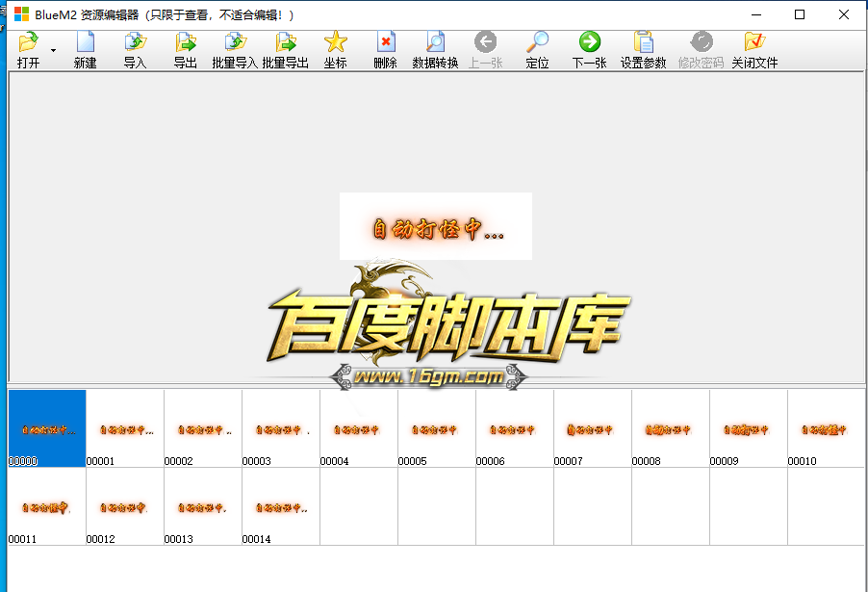The image size is (868, 592).
Task: Select thumbnail 00005
Action: coord(437,428)
